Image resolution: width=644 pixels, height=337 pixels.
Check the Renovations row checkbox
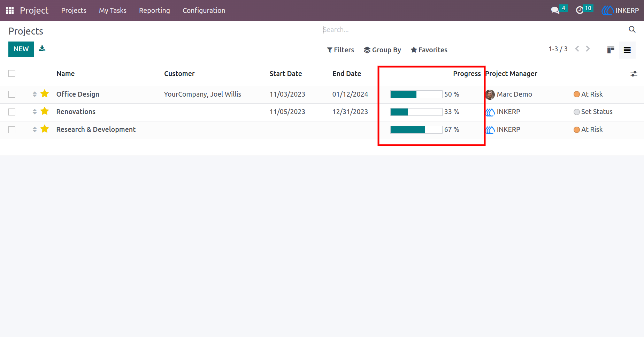pos(12,112)
